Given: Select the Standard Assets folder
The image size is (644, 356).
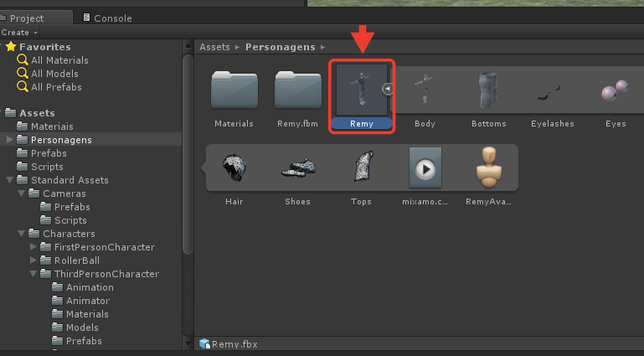Looking at the screenshot, I should 63,180.
